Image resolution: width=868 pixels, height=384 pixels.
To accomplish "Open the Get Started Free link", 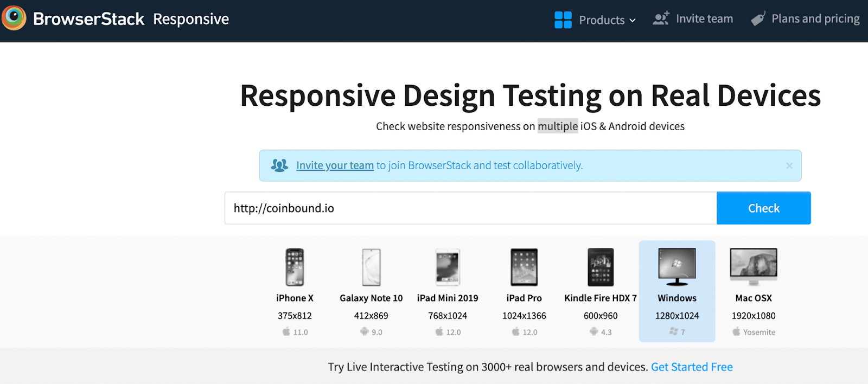I will 692,367.
